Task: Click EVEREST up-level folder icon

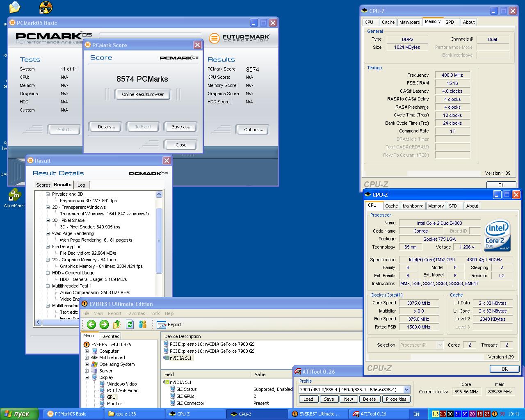Action: pos(117,324)
